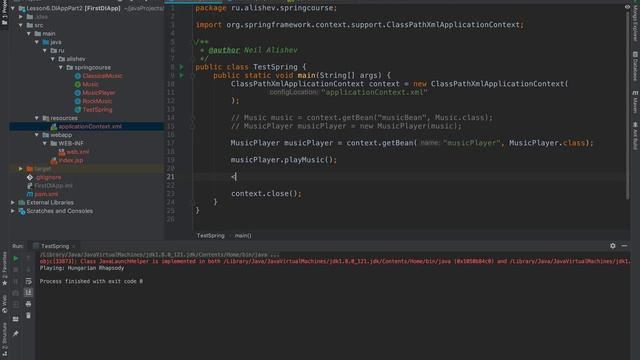Collapse the src folder
Image resolution: width=640 pixels, height=360 pixels.
pos(21,25)
